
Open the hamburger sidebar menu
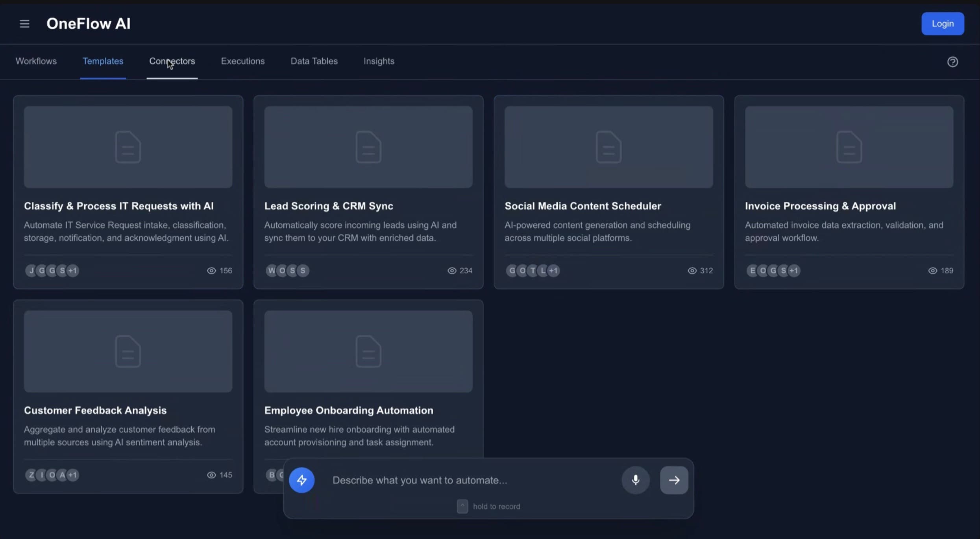[24, 24]
